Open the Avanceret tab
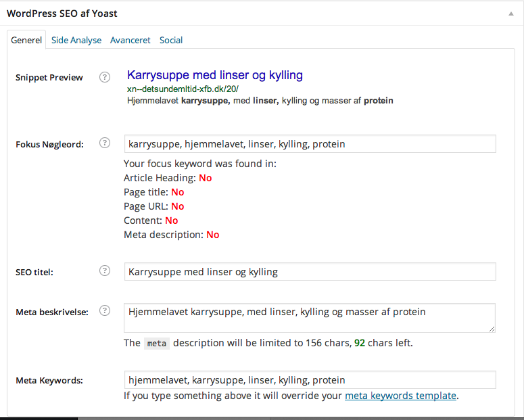Image resolution: width=524 pixels, height=420 pixels. point(130,40)
